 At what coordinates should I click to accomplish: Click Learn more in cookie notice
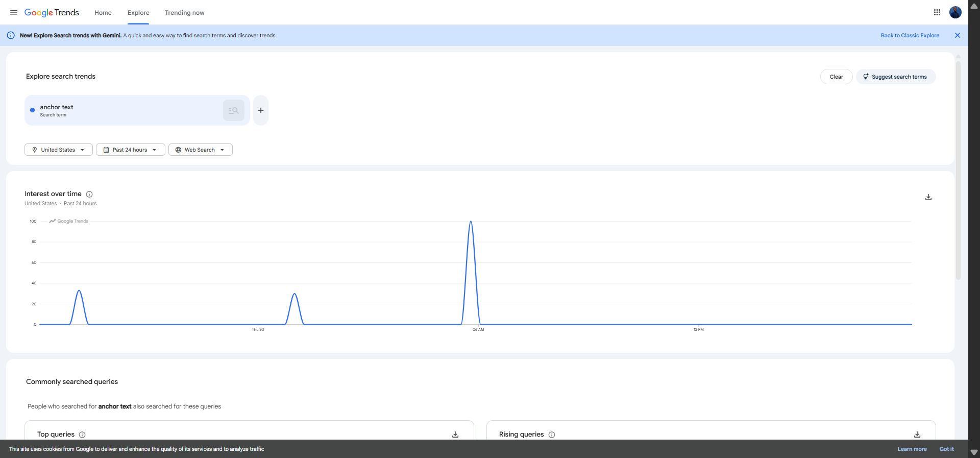pyautogui.click(x=912, y=449)
